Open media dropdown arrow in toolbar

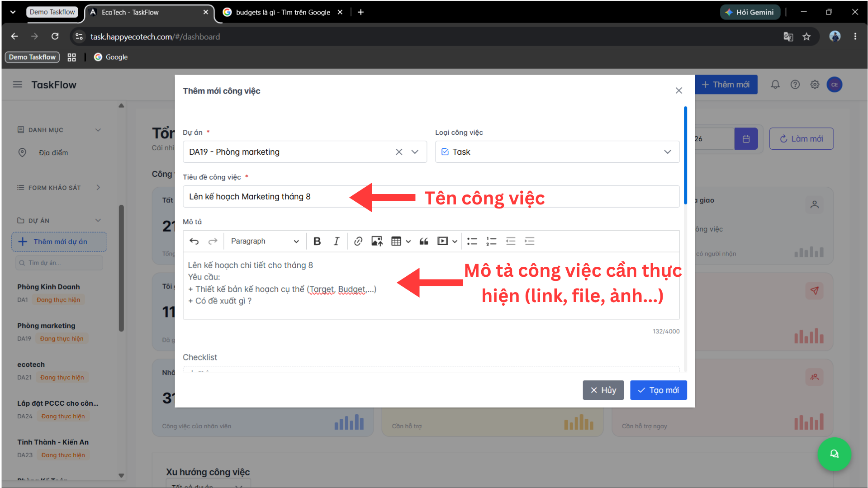click(x=455, y=241)
